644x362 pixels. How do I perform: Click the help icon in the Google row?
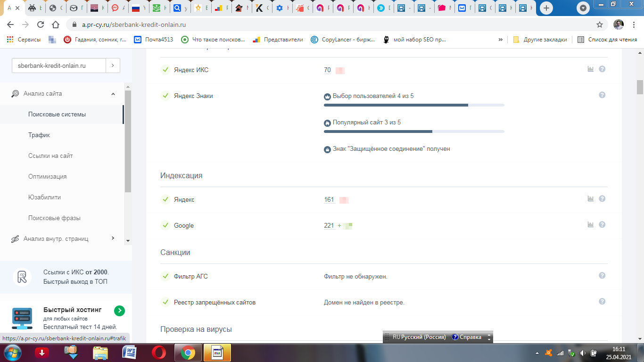[602, 225]
